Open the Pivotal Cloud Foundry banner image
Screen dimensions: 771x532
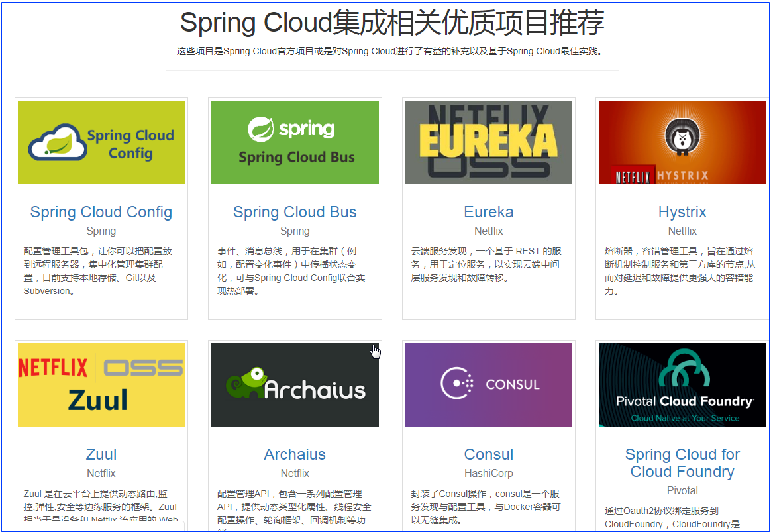coord(682,385)
